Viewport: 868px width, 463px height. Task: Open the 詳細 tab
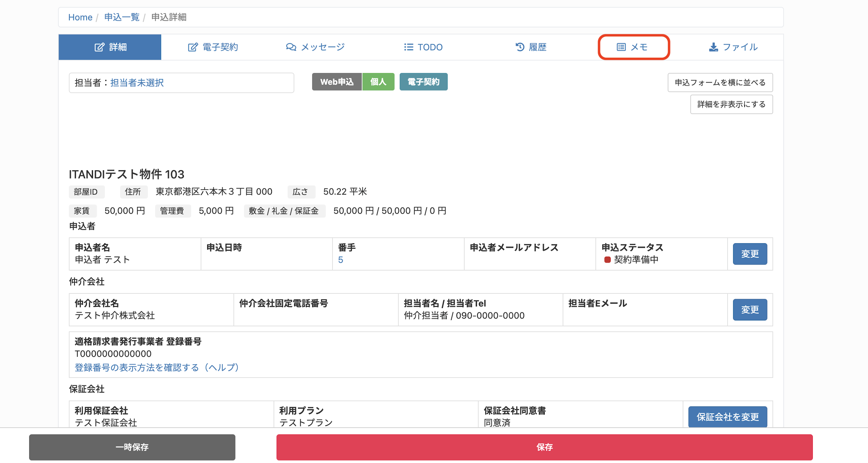tap(110, 47)
